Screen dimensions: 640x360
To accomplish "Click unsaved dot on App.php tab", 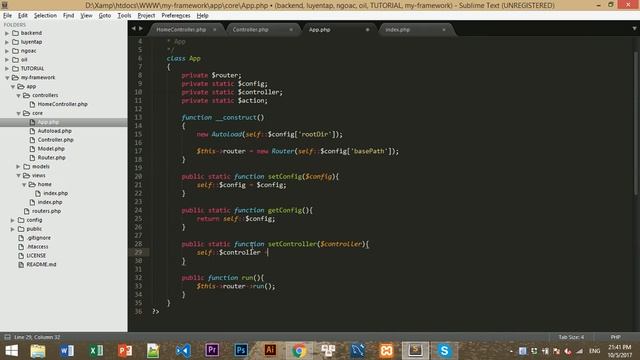I will [x=367, y=30].
